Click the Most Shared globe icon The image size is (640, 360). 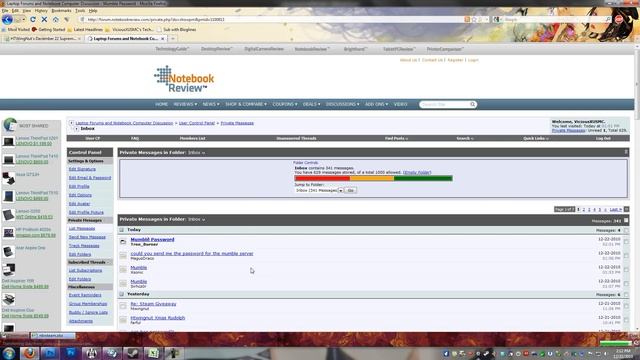point(10,125)
